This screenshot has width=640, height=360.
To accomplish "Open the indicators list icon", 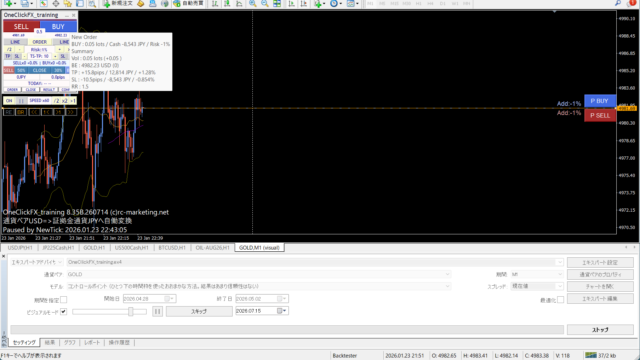I will (x=318, y=4).
